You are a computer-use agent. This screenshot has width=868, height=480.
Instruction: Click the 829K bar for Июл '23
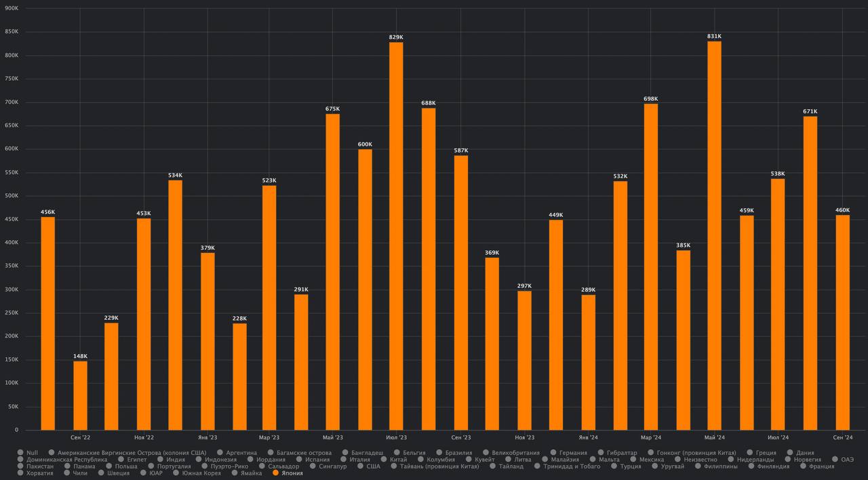pos(396,236)
